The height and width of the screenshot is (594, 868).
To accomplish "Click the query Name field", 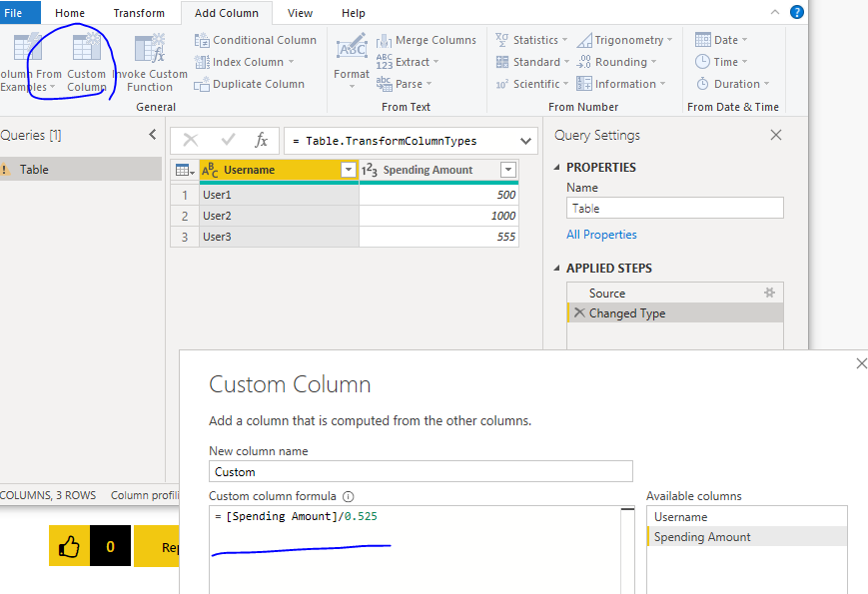I will tap(675, 208).
